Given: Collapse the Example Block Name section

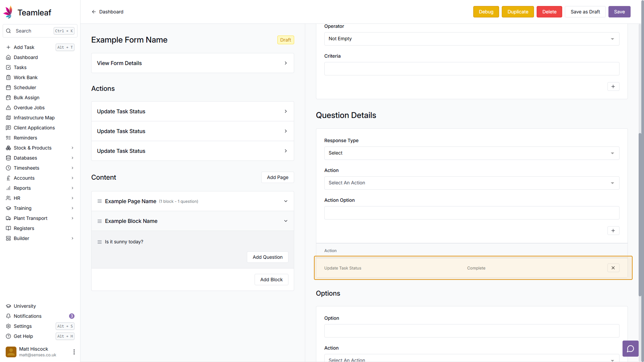Looking at the screenshot, I should [285, 221].
